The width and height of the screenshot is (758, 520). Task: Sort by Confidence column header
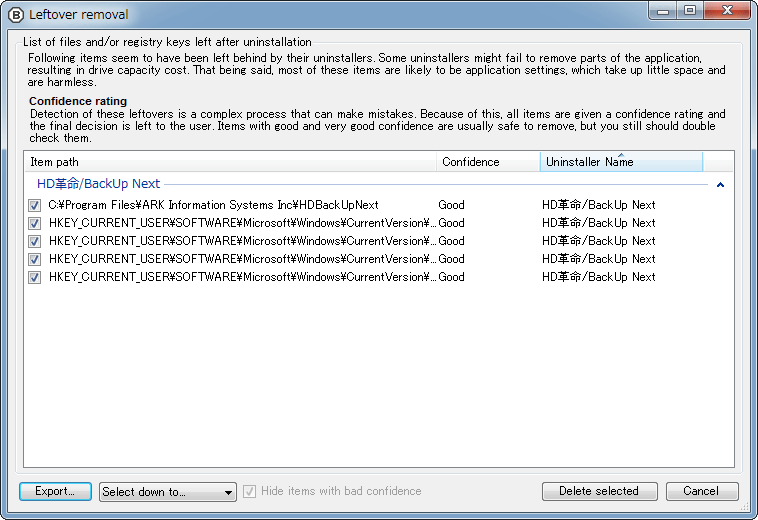point(488,162)
